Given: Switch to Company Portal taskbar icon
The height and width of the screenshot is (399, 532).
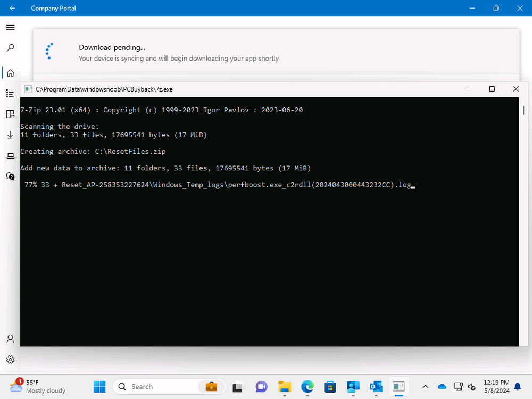Looking at the screenshot, I should (x=353, y=386).
